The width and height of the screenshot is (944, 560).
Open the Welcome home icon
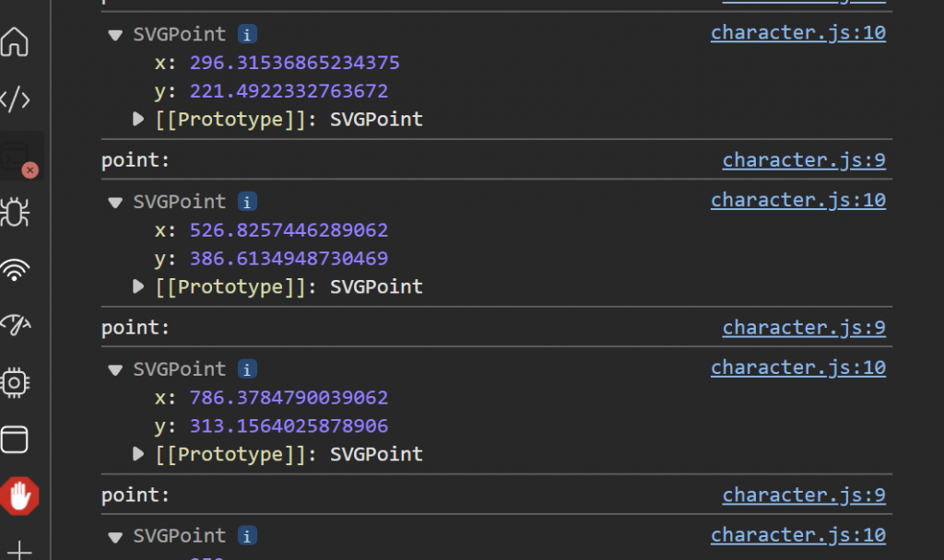point(15,42)
